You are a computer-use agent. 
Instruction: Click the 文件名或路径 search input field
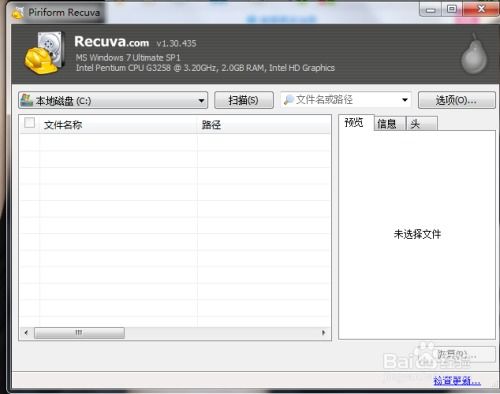coord(346,100)
